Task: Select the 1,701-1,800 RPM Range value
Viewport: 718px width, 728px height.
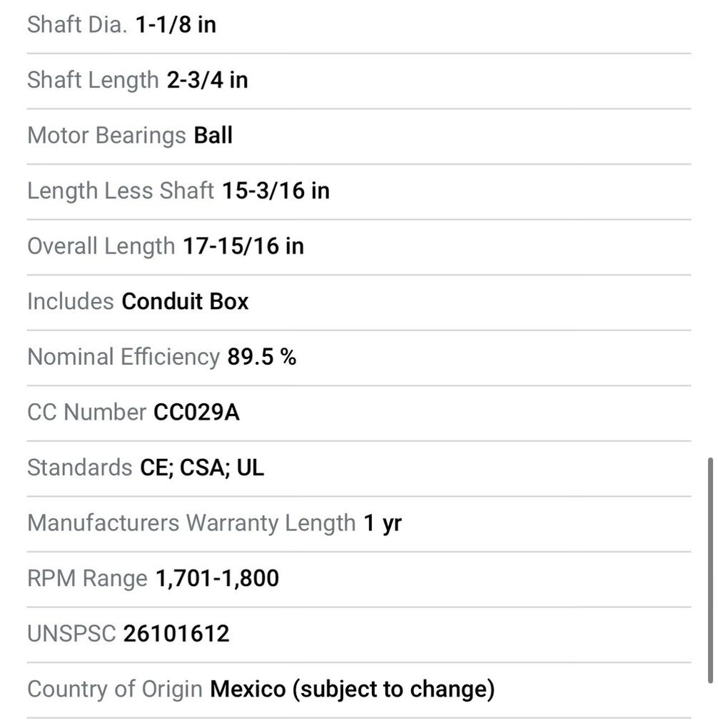Action: (217, 579)
